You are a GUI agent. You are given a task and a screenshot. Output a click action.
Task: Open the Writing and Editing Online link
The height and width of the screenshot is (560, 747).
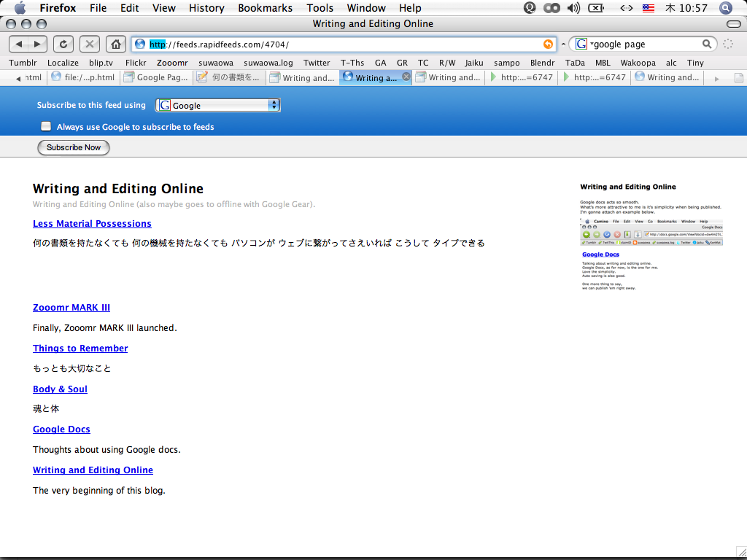93,470
